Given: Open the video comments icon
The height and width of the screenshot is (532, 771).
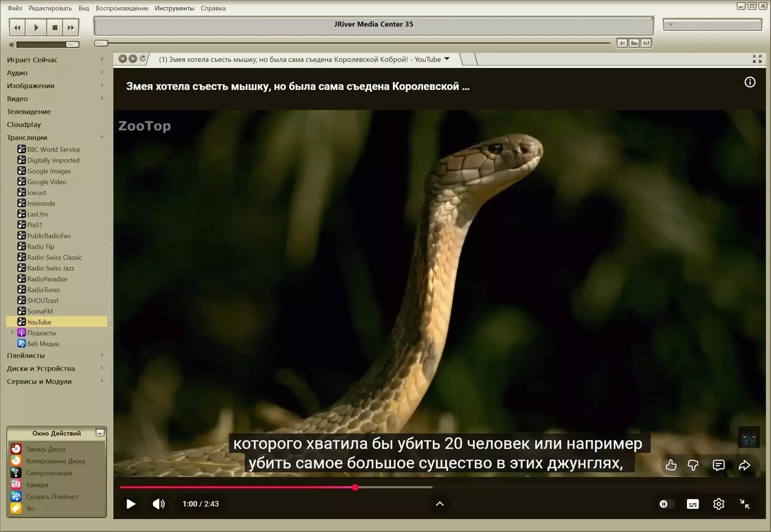Looking at the screenshot, I should click(719, 465).
